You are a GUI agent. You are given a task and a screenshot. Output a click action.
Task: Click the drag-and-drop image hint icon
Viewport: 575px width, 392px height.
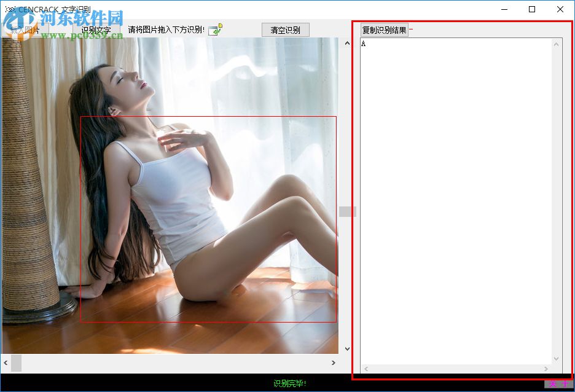(x=214, y=29)
